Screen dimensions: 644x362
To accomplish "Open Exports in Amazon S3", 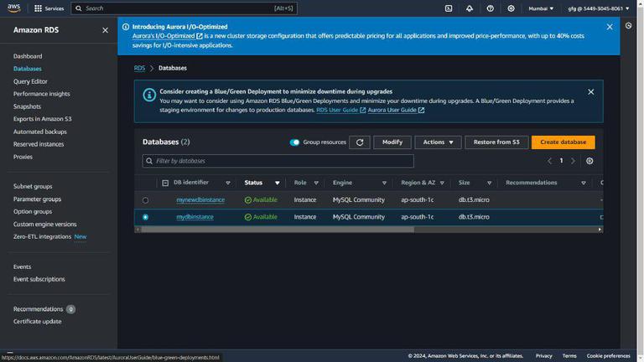I will pyautogui.click(x=42, y=119).
